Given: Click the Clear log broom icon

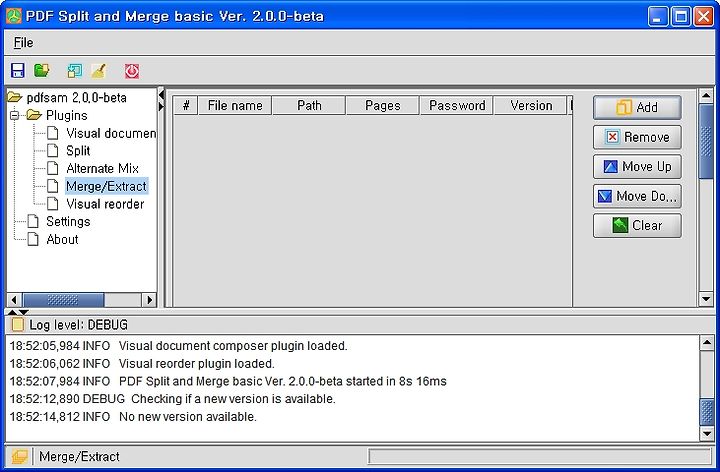Looking at the screenshot, I should coord(98,71).
